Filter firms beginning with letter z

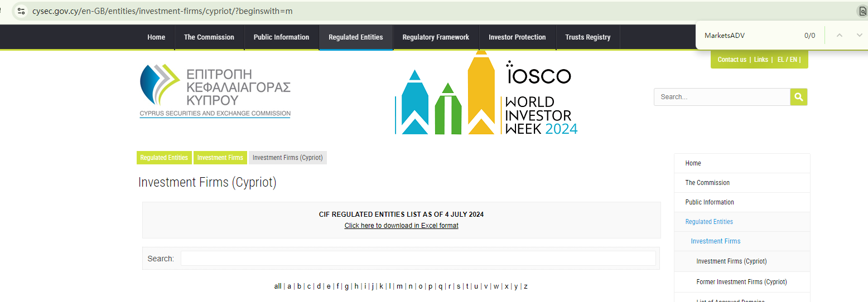[525, 286]
